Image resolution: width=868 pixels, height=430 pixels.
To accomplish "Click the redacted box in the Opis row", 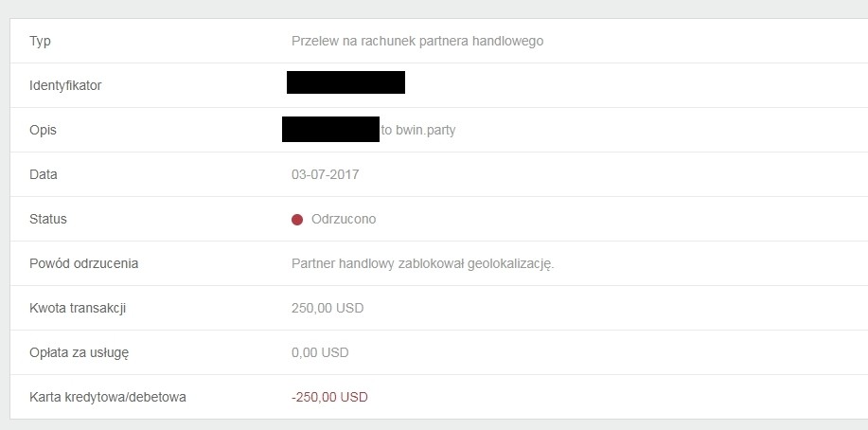I will coord(330,129).
